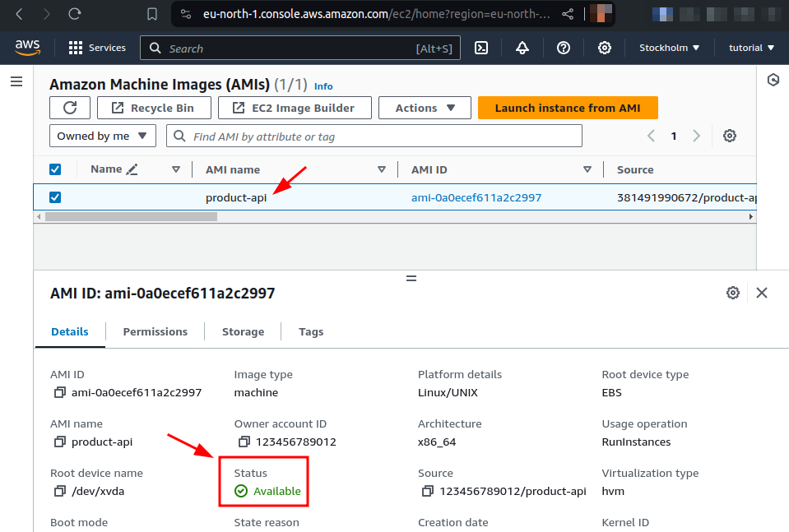Open the details panel preferences gear

point(732,292)
